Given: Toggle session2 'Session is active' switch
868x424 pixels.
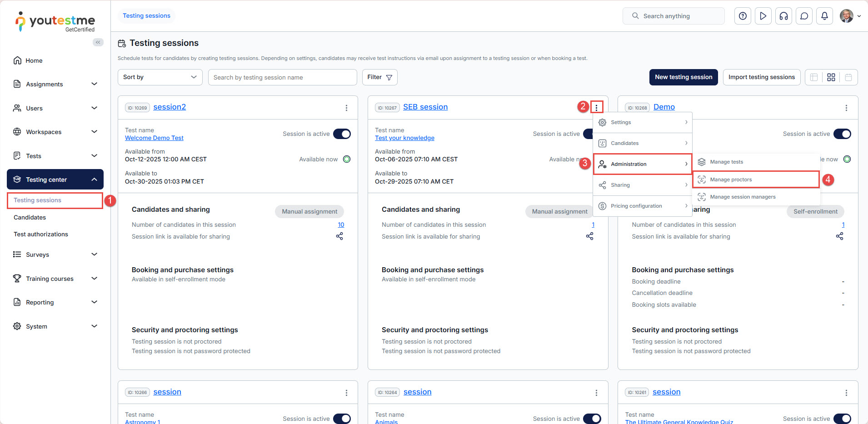Looking at the screenshot, I should (x=342, y=134).
